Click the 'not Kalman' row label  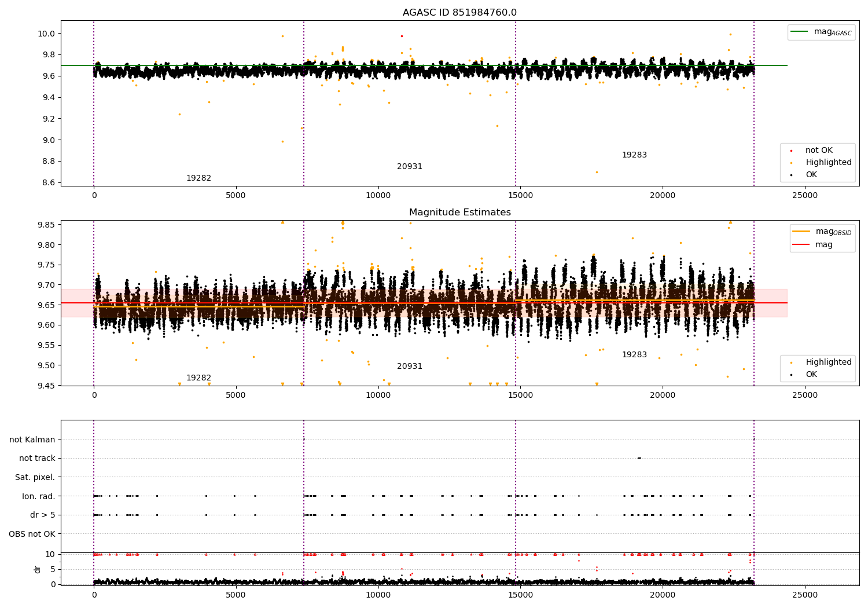point(32,439)
